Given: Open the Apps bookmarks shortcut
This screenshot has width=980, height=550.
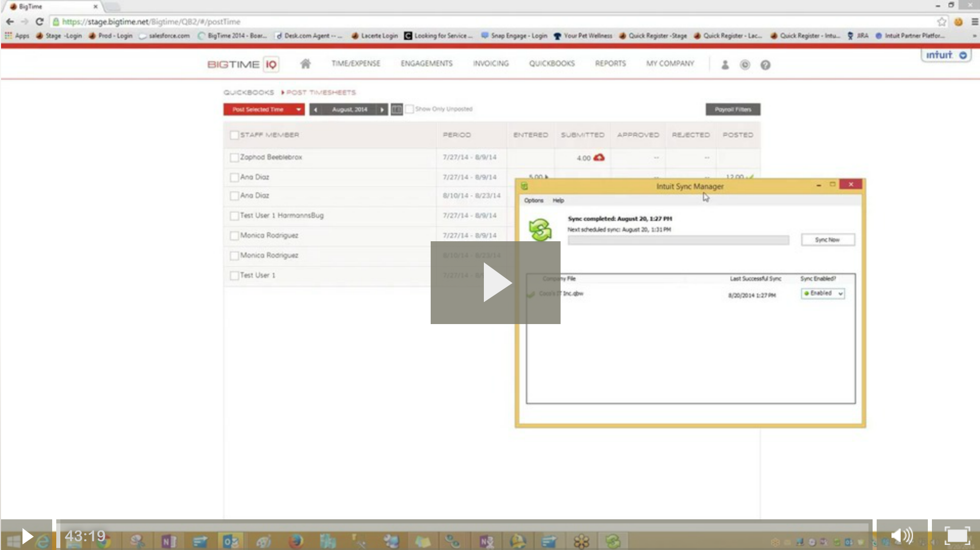Looking at the screenshot, I should pyautogui.click(x=17, y=36).
